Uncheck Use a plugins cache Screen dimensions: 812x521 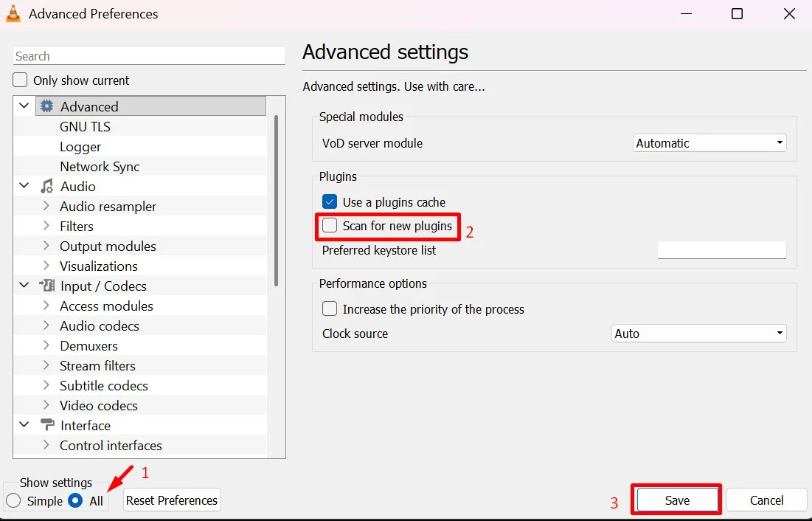click(x=330, y=201)
